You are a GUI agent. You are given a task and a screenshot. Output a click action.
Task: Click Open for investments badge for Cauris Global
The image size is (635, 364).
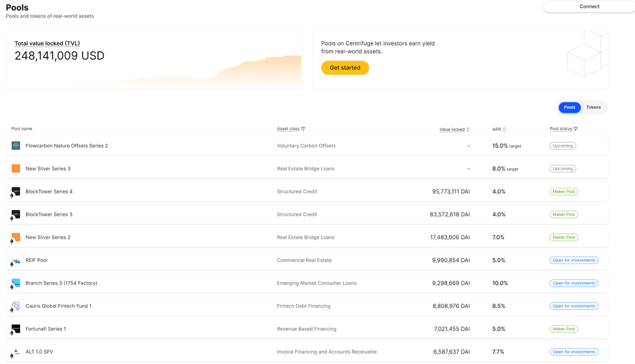click(x=574, y=306)
